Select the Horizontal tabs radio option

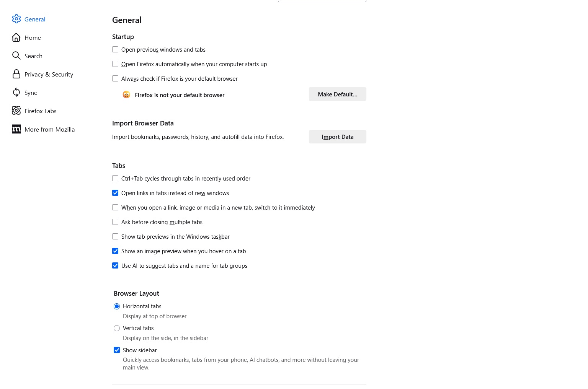[x=117, y=306]
